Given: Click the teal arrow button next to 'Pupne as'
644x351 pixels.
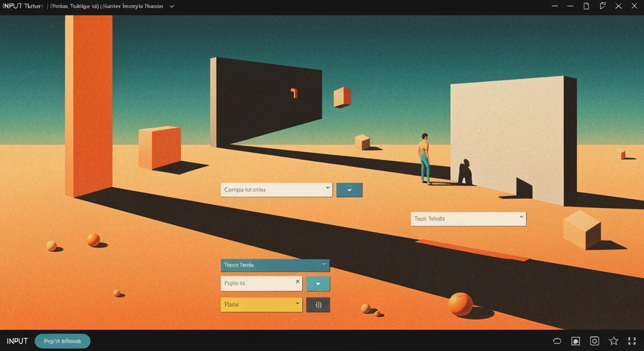Looking at the screenshot, I should coord(318,284).
